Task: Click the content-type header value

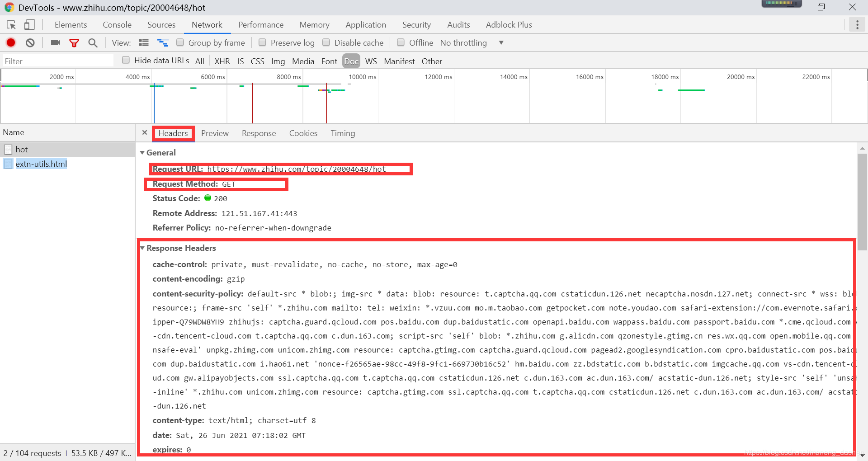Action: 262,420
